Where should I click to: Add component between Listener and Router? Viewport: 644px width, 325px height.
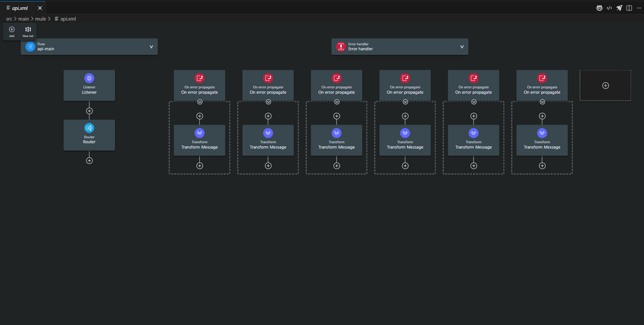coord(89,111)
